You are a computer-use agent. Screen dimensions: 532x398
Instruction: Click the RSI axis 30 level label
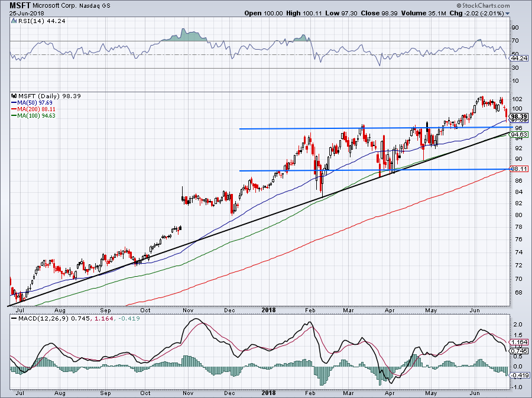[x=515, y=68]
